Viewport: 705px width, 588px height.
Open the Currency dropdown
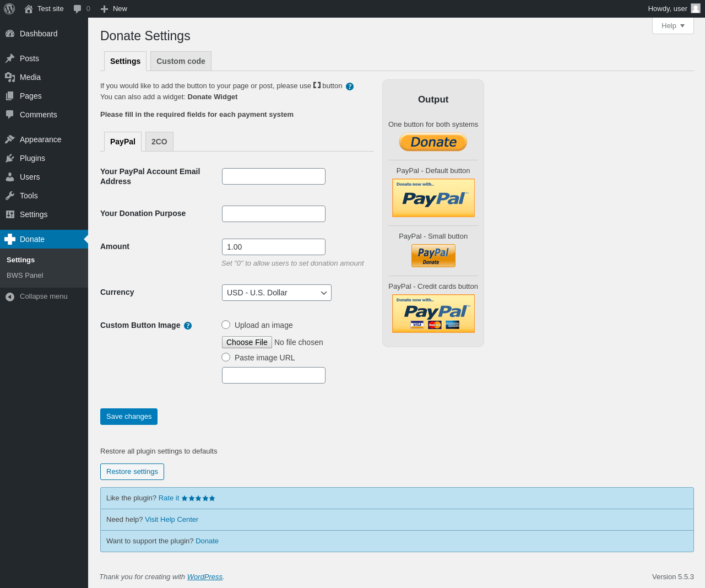pyautogui.click(x=276, y=293)
